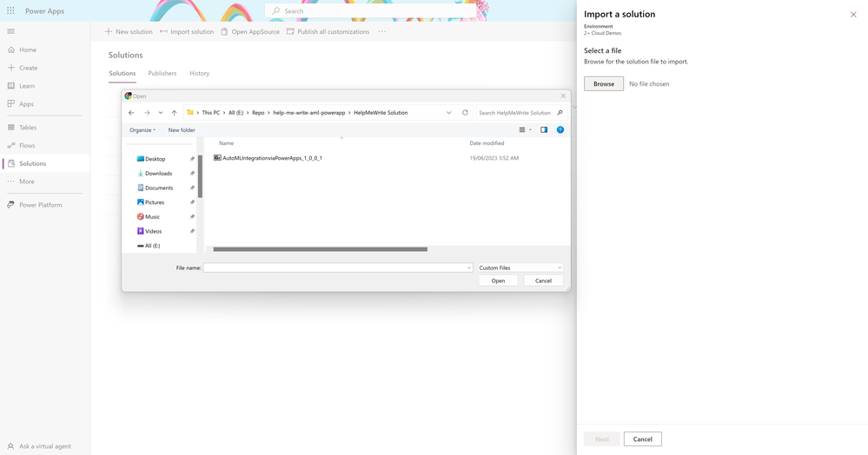Toggle the preview pane icon

(544, 130)
